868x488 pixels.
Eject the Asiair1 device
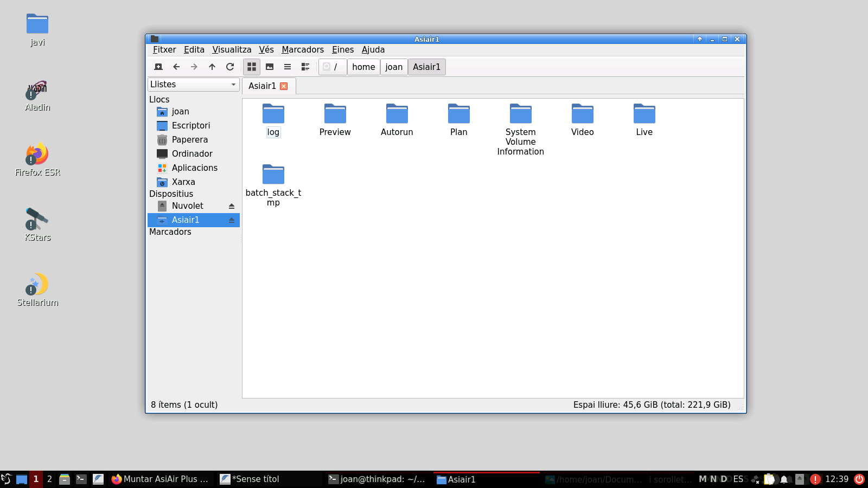[232, 220]
